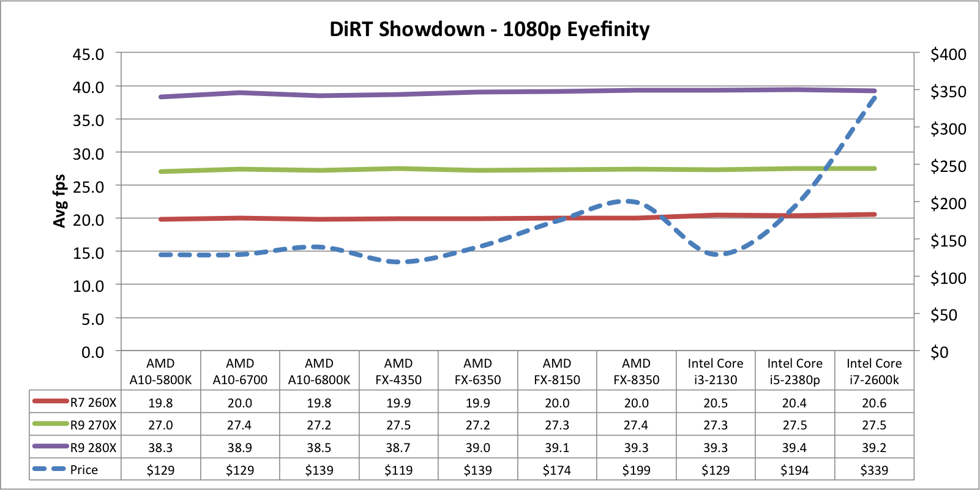Click the AMD A10-5800K column header

click(160, 371)
